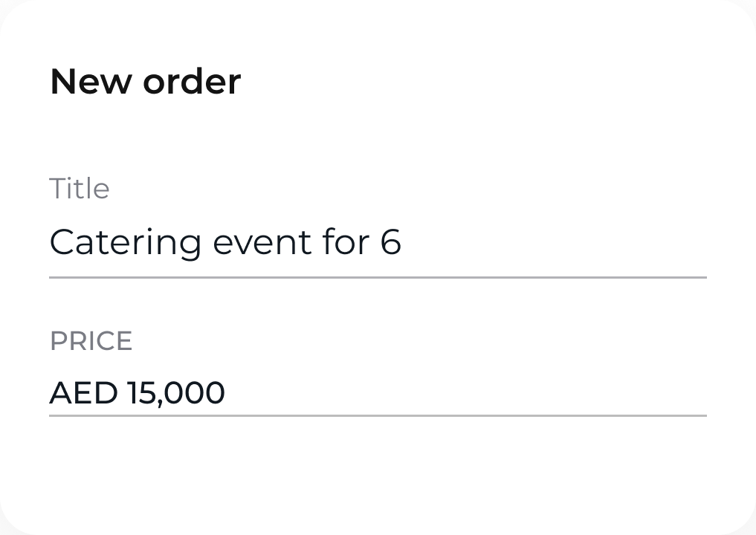Click empty space right of "AED 15,000"
The height and width of the screenshot is (535, 756).
[x=483, y=392]
